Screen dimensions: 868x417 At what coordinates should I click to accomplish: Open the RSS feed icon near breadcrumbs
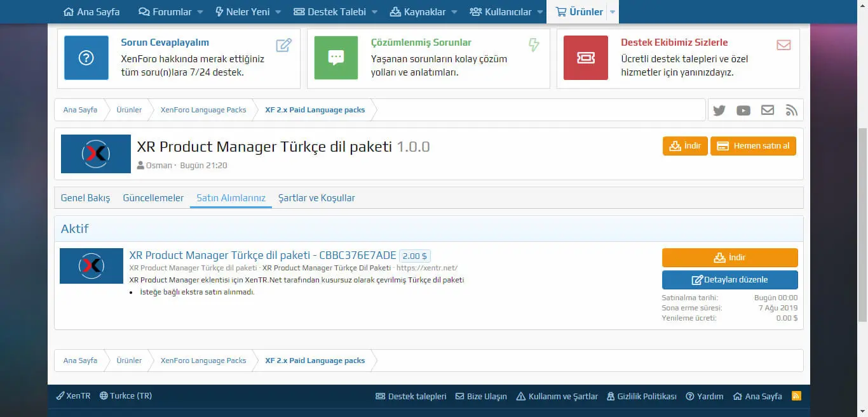pos(792,110)
